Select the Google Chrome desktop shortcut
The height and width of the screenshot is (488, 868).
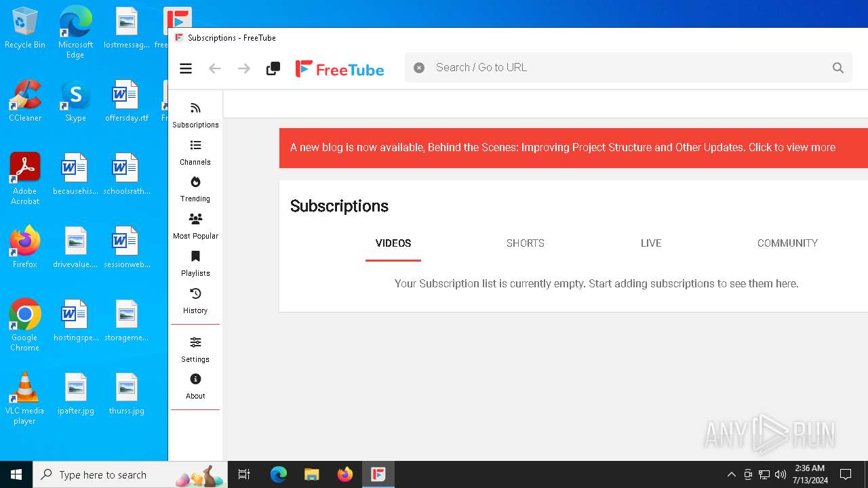[x=25, y=325]
